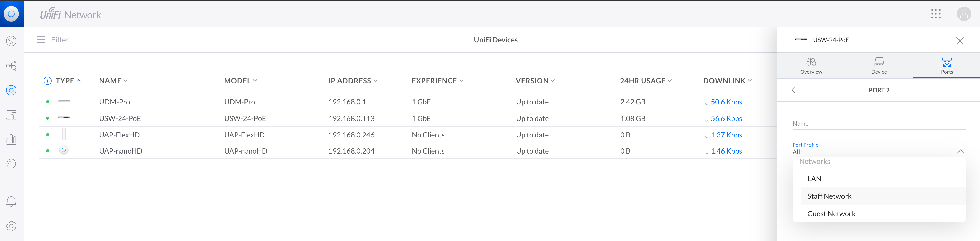Open the 56.6 Kbps downlink link
Screen dimensions: 980x241
click(x=726, y=118)
